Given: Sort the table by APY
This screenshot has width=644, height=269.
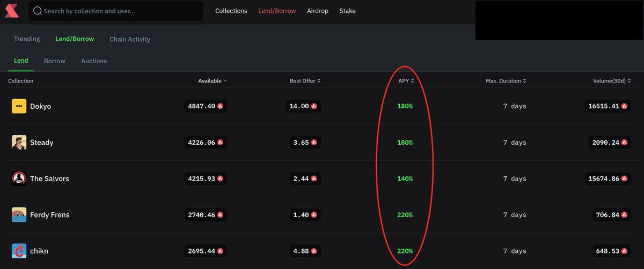Looking at the screenshot, I should (406, 81).
